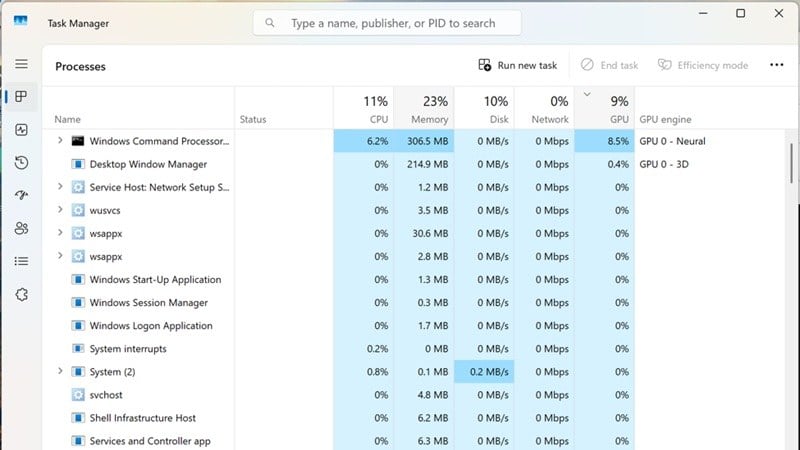Click the Windows Command Processor icon
The width and height of the screenshot is (800, 450).
tap(78, 141)
